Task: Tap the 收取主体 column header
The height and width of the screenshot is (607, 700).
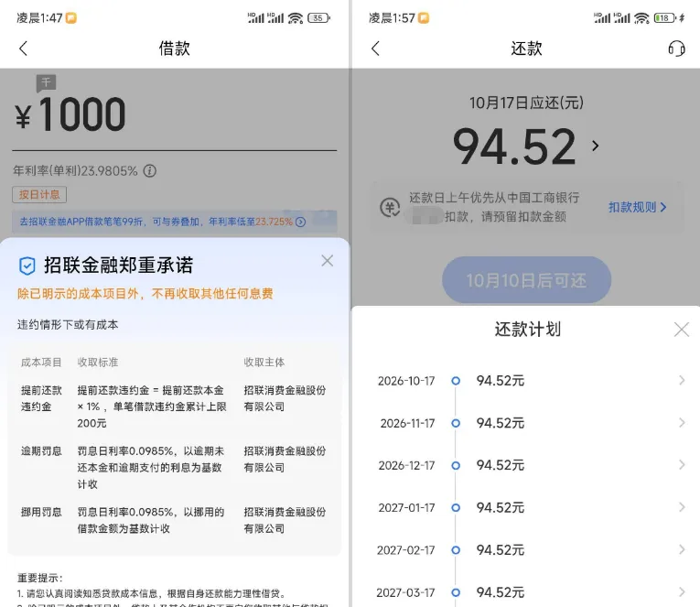Action: 264,363
